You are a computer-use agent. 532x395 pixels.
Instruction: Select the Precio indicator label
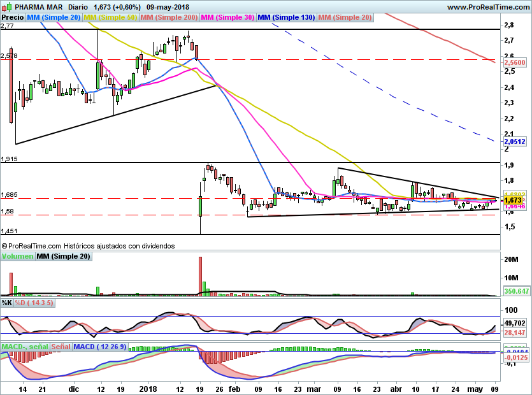[x=13, y=17]
